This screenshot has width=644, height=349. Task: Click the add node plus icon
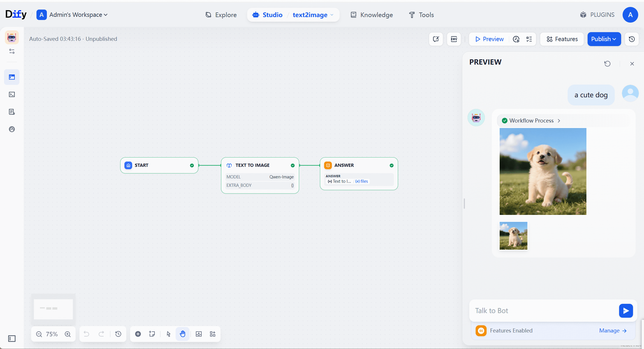tap(138, 334)
